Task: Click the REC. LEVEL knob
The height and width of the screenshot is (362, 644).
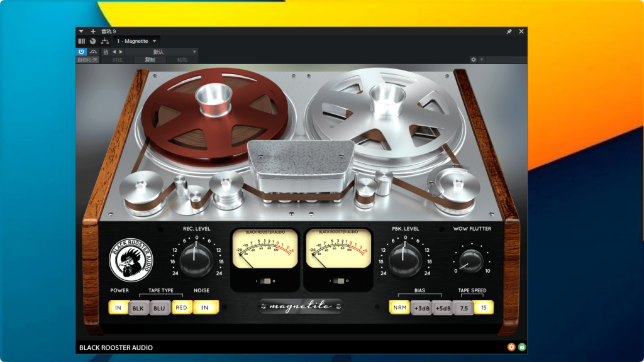Action: tap(196, 259)
